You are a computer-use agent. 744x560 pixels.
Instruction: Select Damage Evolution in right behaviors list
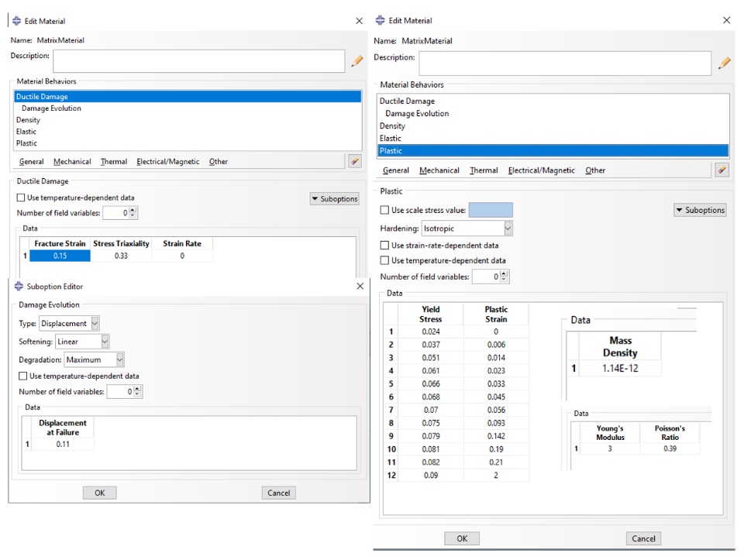pos(553,113)
